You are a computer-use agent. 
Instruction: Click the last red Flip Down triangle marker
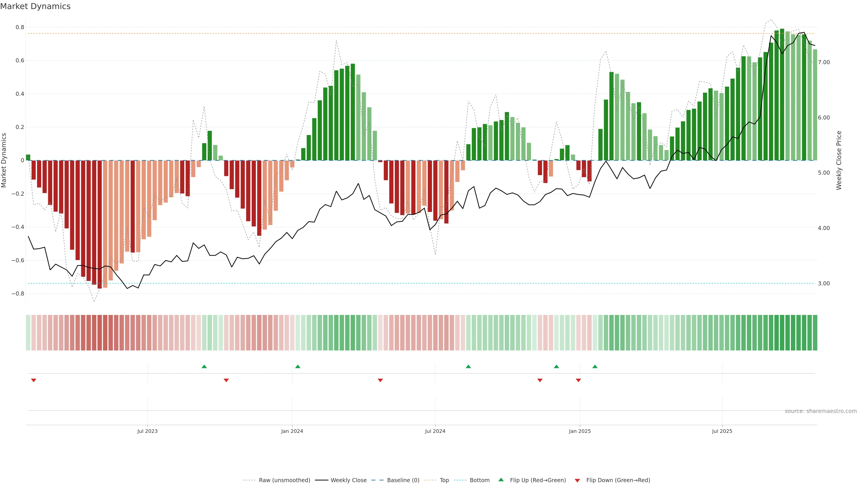(579, 380)
